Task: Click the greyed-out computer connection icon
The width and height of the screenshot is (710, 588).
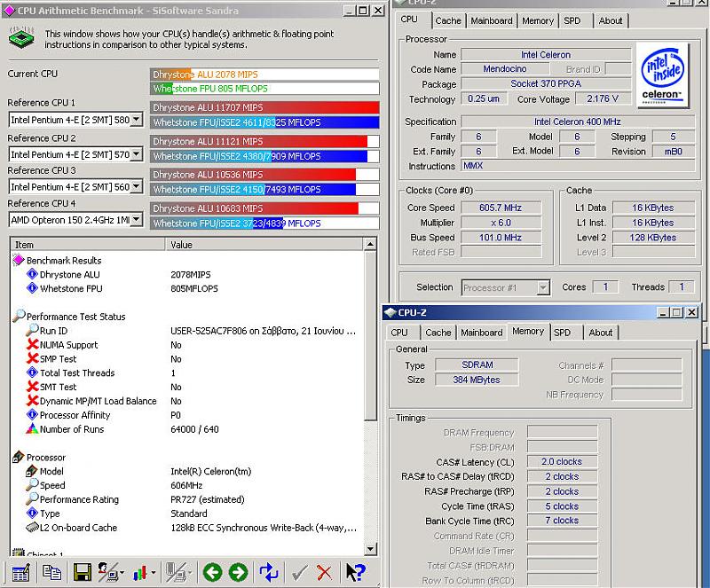Action: click(x=177, y=573)
